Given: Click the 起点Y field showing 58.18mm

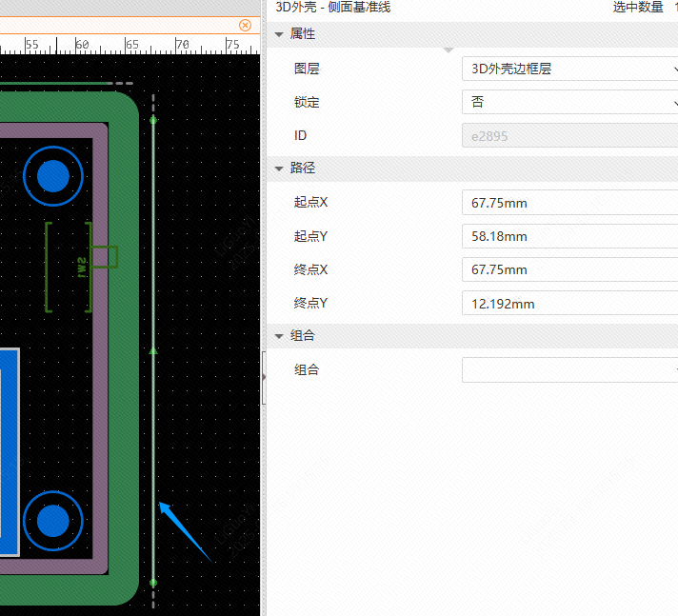Looking at the screenshot, I should [569, 236].
